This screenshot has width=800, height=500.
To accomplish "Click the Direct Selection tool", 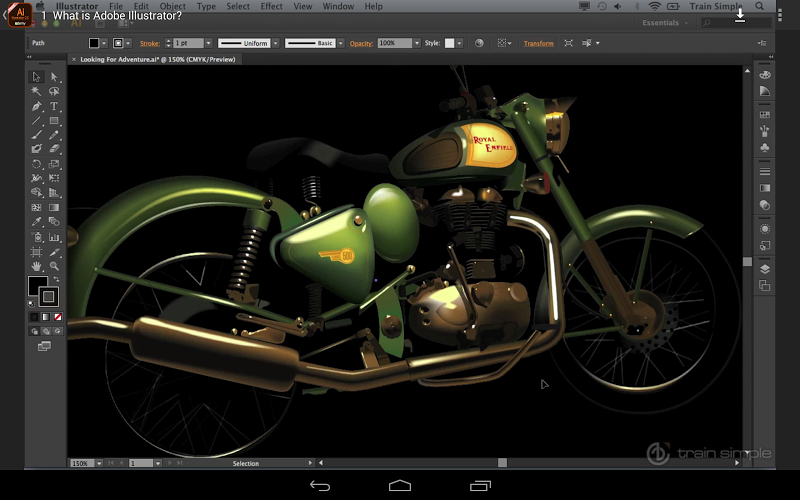I will coord(54,77).
